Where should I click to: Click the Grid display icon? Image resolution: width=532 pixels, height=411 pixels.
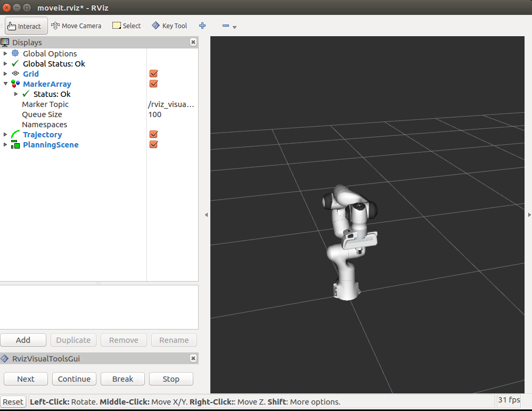tap(15, 73)
